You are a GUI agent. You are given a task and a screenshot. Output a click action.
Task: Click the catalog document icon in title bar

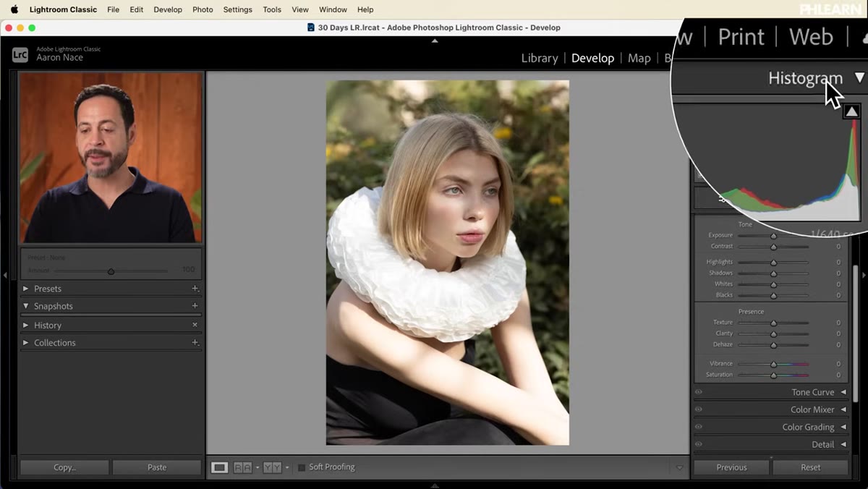[311, 27]
